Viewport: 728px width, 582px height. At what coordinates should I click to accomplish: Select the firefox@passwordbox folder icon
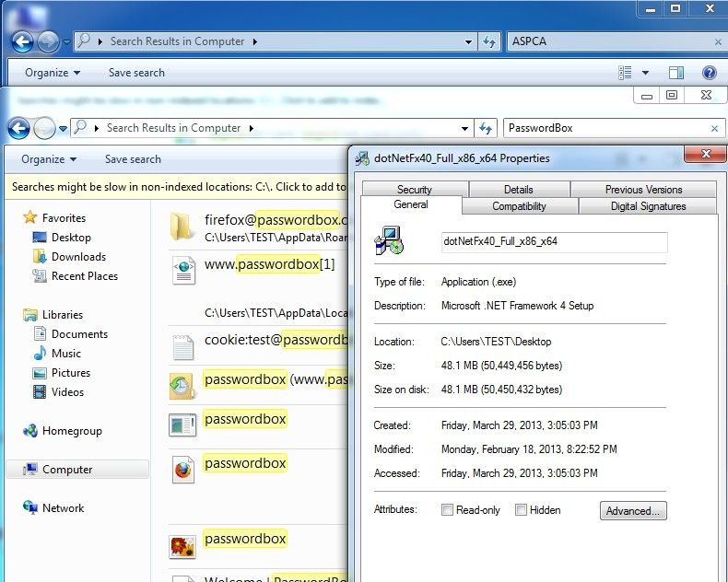[x=182, y=227]
